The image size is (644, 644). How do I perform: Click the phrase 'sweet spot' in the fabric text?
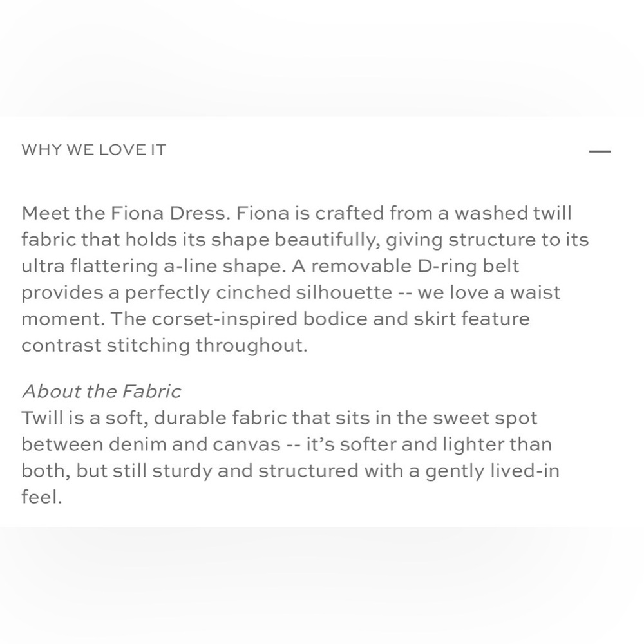[485, 418]
